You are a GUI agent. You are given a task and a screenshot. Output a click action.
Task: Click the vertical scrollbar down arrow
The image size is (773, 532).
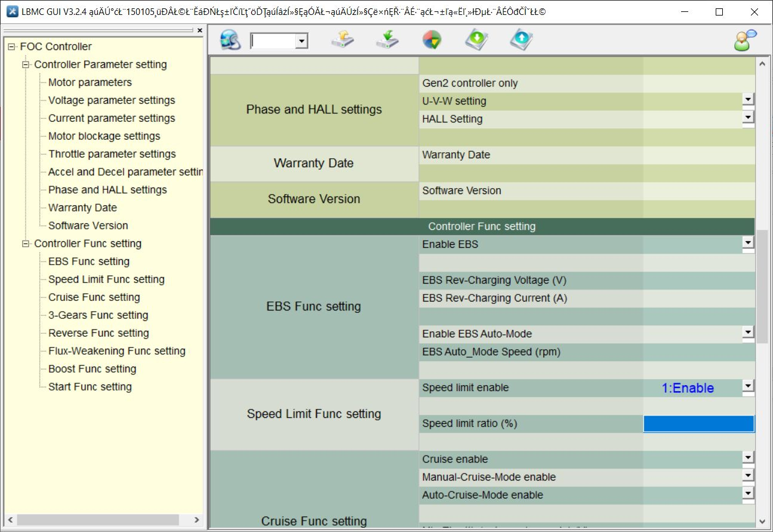(x=762, y=521)
